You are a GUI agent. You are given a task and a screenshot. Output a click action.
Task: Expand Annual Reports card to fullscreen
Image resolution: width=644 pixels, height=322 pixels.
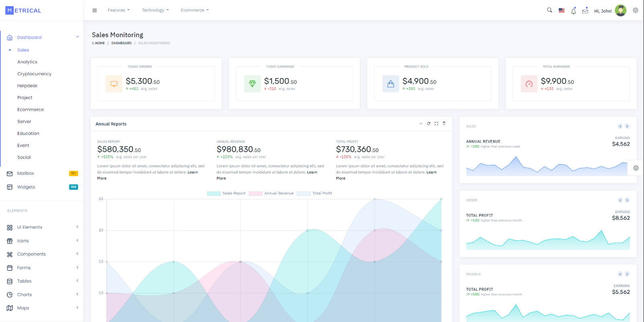(436, 124)
